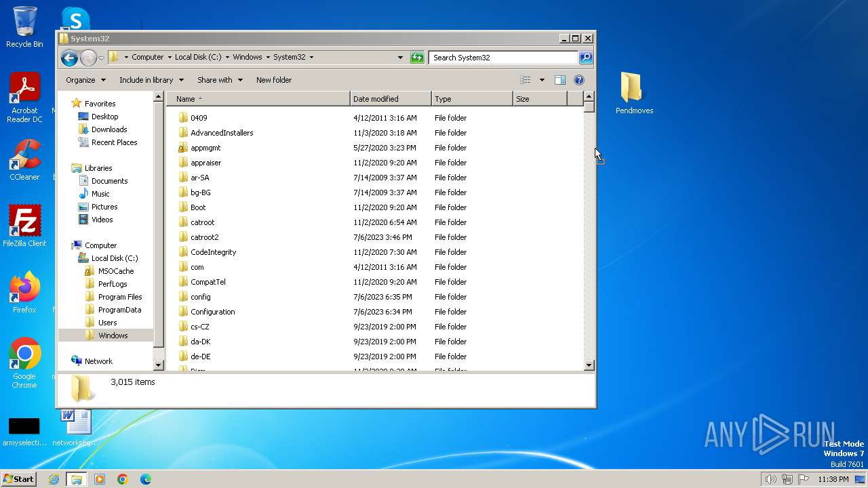Open the Help question mark icon
Image resolution: width=868 pixels, height=488 pixels.
pos(579,80)
